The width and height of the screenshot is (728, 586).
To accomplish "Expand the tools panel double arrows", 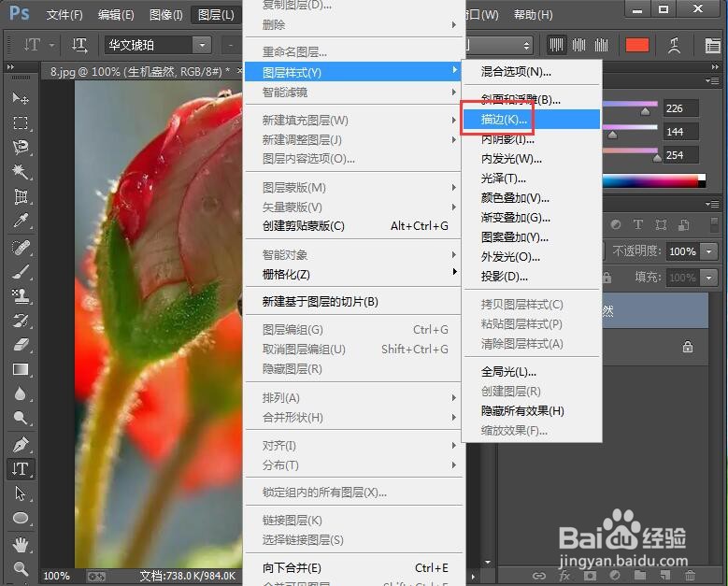I will (10, 67).
